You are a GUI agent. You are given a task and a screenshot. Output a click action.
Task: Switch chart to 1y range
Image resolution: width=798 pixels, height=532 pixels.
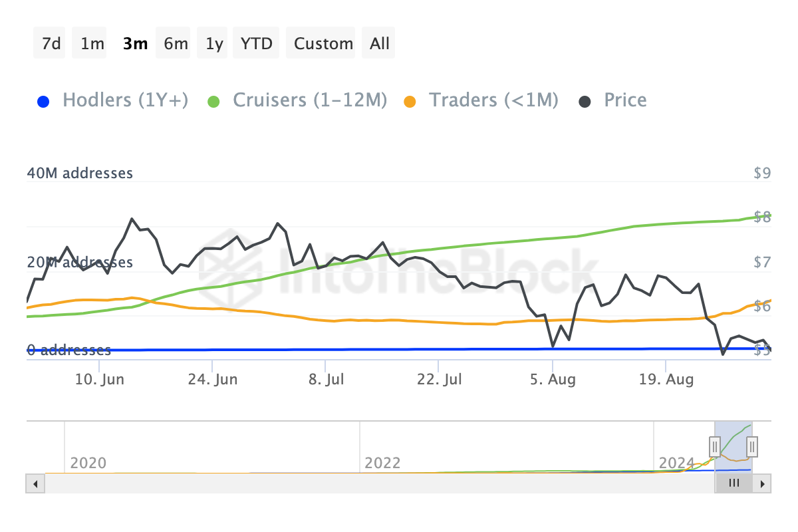point(214,43)
